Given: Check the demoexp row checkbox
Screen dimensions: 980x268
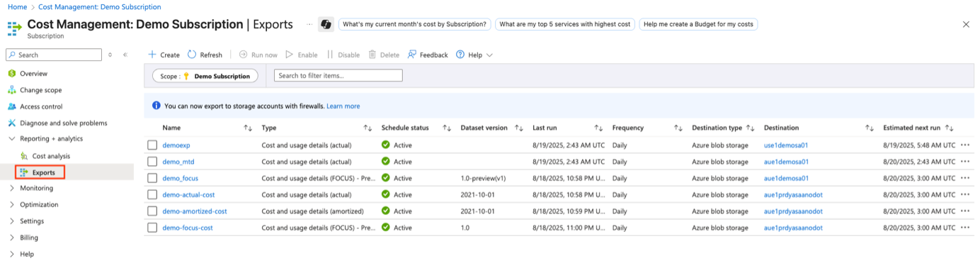Looking at the screenshot, I should 152,145.
